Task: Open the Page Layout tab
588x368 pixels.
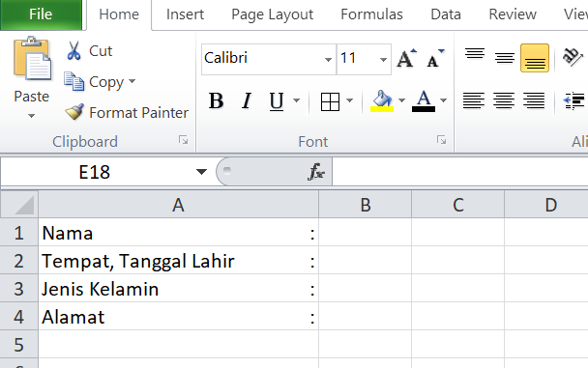Action: click(273, 14)
